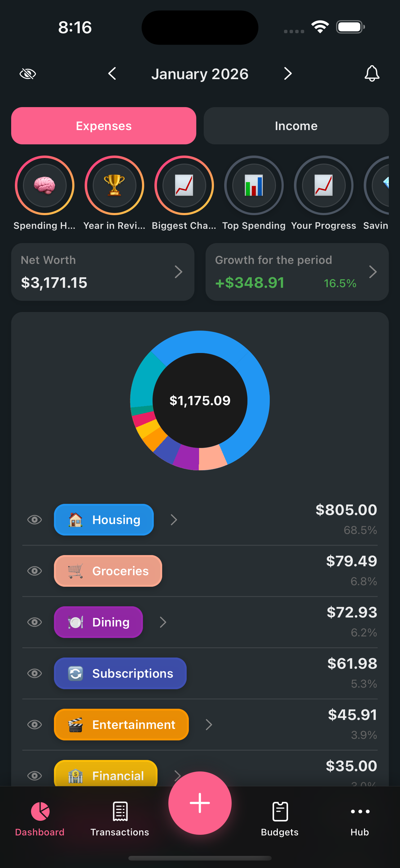Advance to February with the next arrow
The height and width of the screenshot is (868, 400).
[x=287, y=74]
